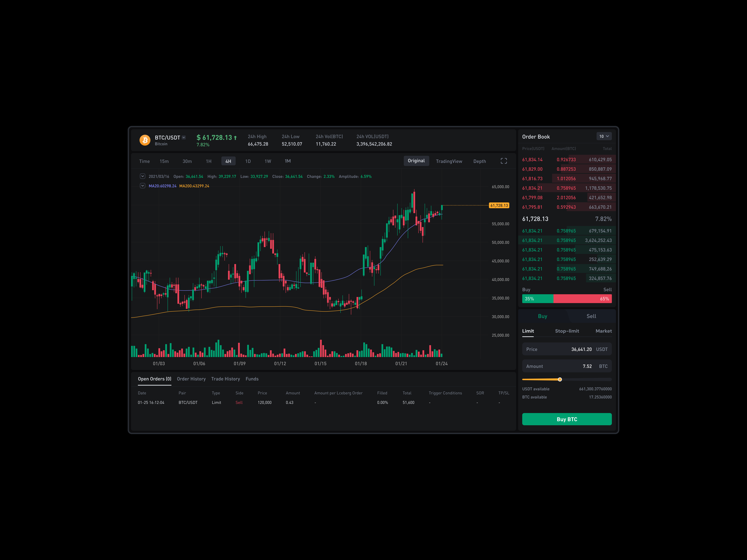Click the Bitcoin logo next to BTC/USDT
This screenshot has height=560, width=747.
tap(145, 140)
